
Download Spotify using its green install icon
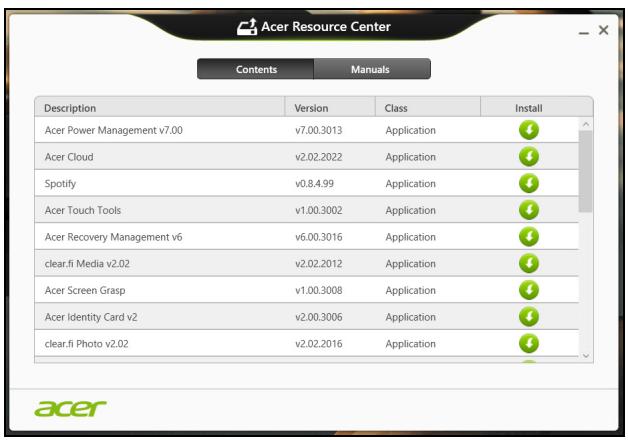529,183
